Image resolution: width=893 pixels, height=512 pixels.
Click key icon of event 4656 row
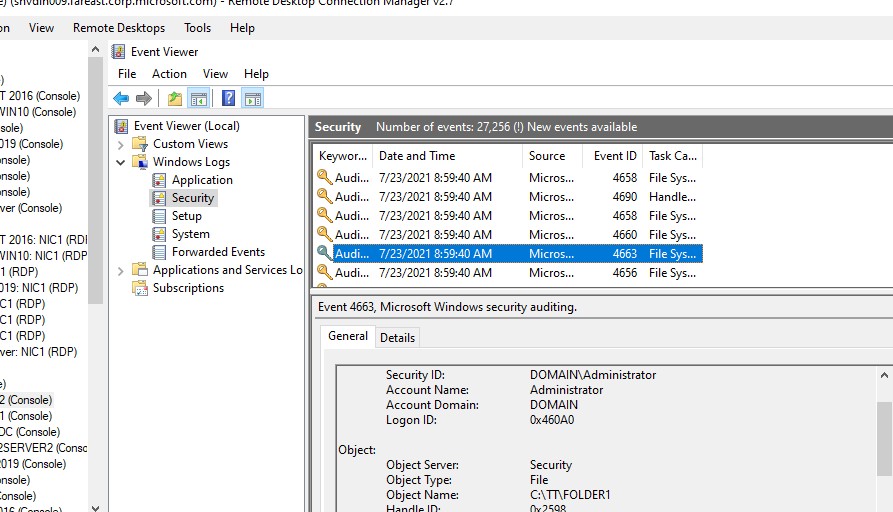tap(325, 272)
